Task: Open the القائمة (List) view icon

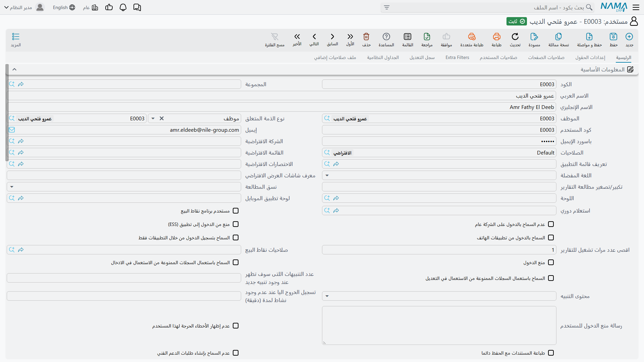Action: coord(408,37)
